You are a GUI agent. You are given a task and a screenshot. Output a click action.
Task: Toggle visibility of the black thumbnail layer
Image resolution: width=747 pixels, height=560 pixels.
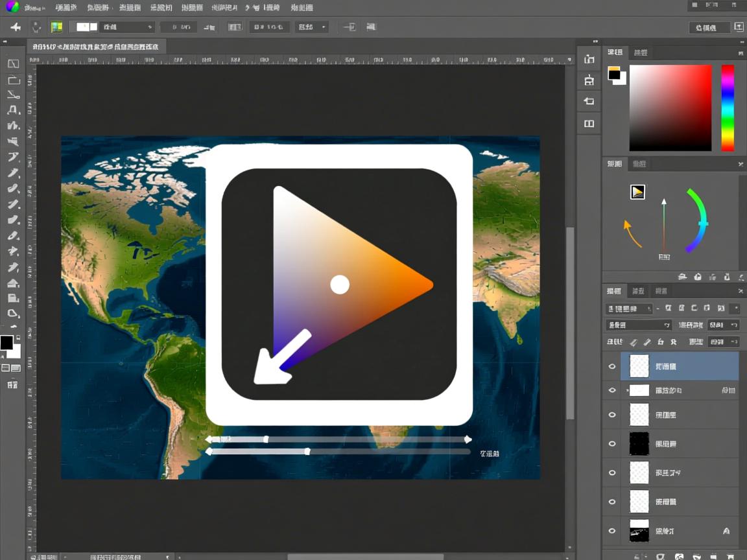(x=611, y=444)
